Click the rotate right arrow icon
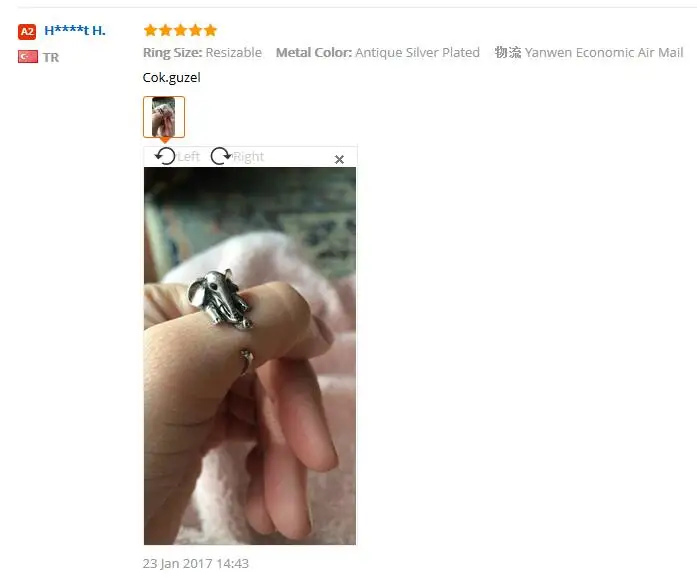Image resolution: width=697 pixels, height=586 pixels. click(221, 156)
